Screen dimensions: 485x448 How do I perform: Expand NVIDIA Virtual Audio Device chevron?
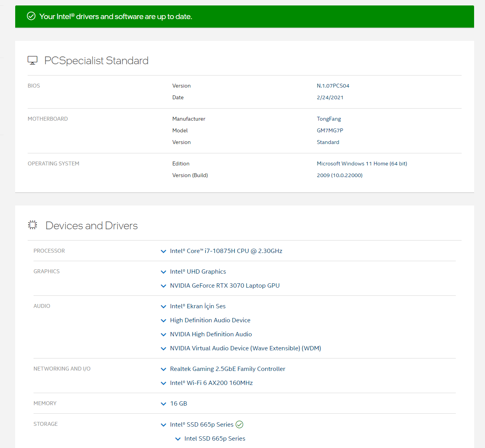point(164,349)
